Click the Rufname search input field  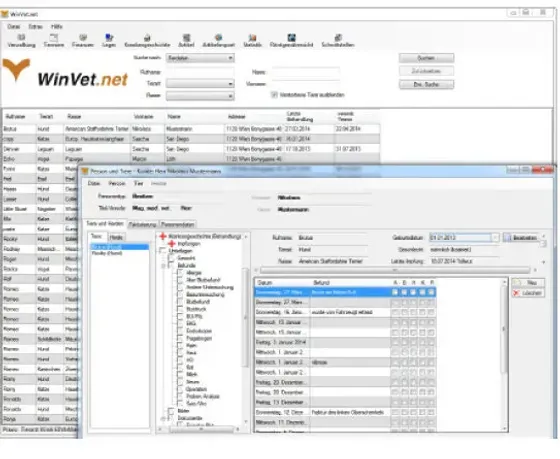(200, 72)
